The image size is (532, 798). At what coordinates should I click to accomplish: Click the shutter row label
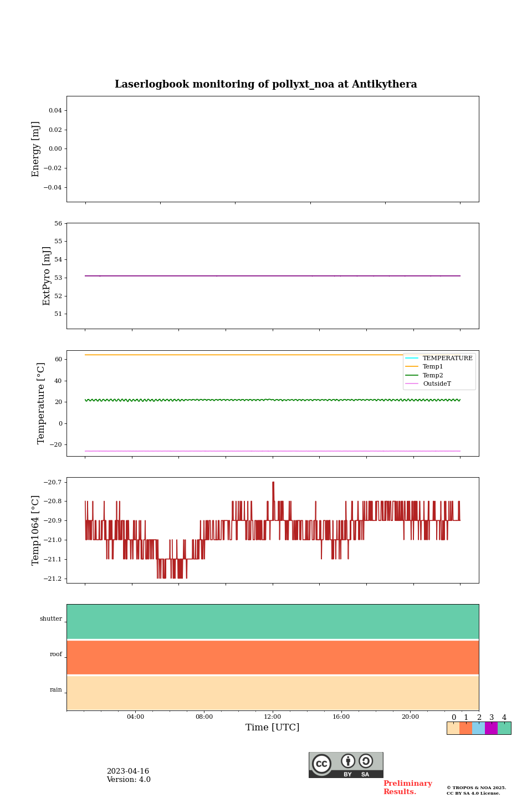pyautogui.click(x=51, y=618)
